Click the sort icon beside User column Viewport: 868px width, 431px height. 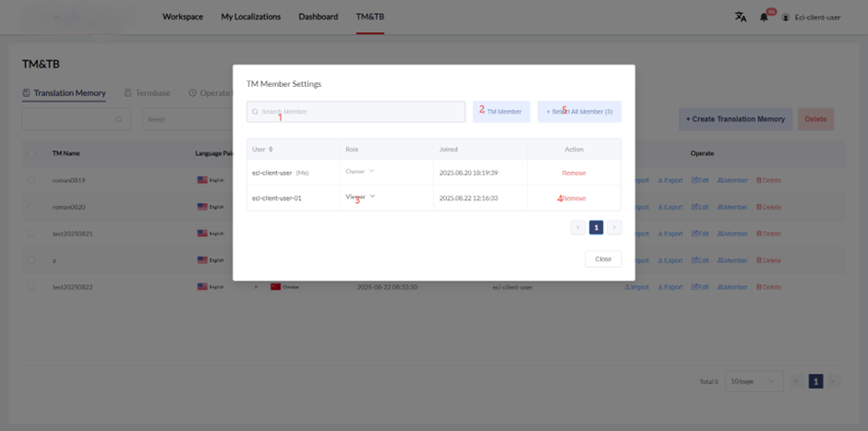[271, 150]
